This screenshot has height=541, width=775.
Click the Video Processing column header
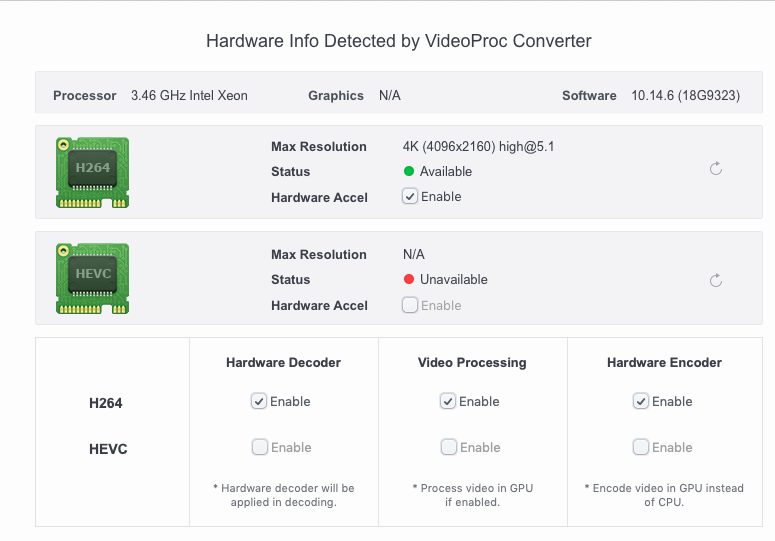pyautogui.click(x=472, y=363)
